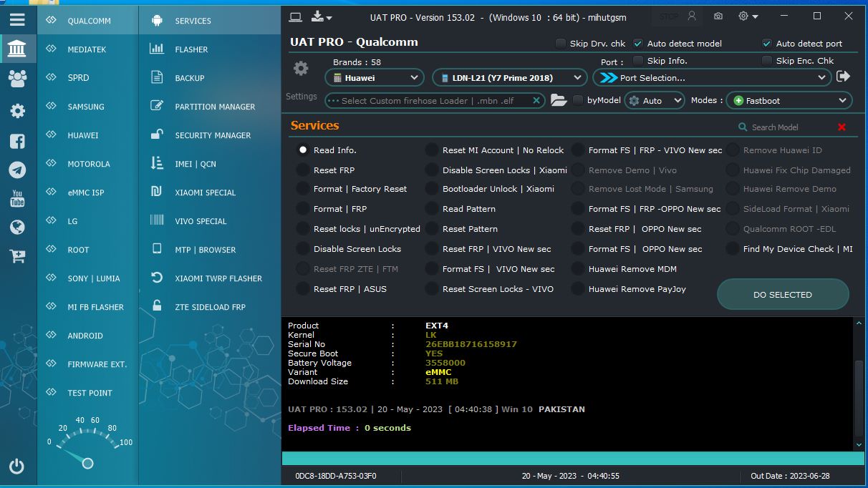Screen dimensions: 868x488
Task: Click the STOP button in title bar
Action: click(669, 16)
